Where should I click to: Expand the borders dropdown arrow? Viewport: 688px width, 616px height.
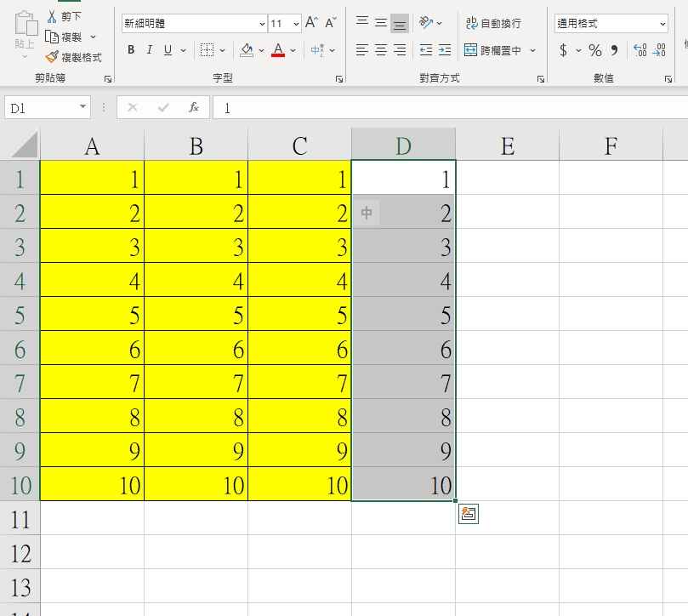point(223,50)
